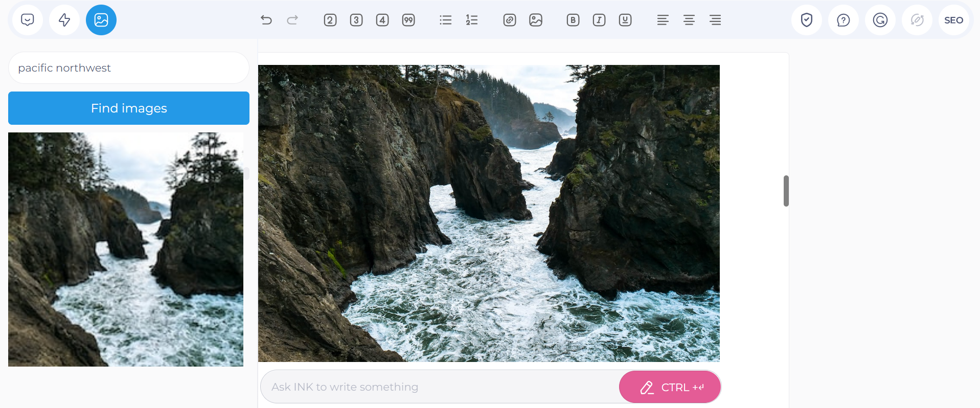Toggle underline formatting
The height and width of the screenshot is (408, 980).
(x=625, y=20)
